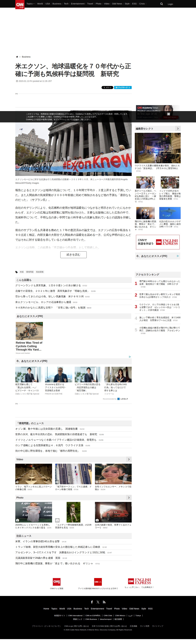Open Crisis in top navigation
The width and height of the screenshot is (196, 644).
pyautogui.click(x=142, y=4)
